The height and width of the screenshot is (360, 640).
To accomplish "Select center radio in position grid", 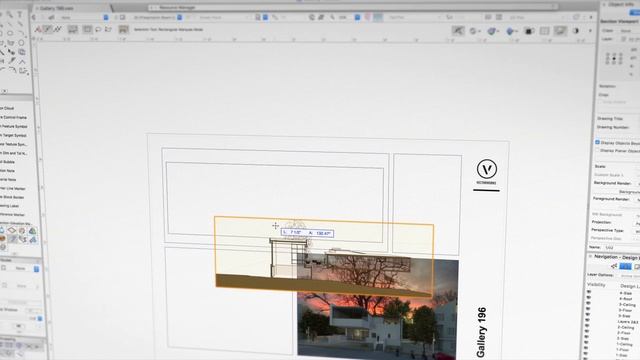I will click(x=613, y=59).
